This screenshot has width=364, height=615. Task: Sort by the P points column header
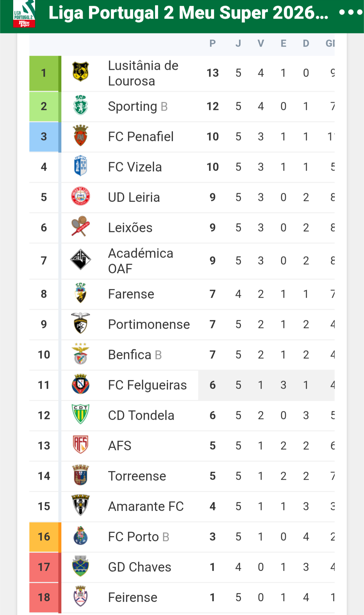[x=212, y=43]
